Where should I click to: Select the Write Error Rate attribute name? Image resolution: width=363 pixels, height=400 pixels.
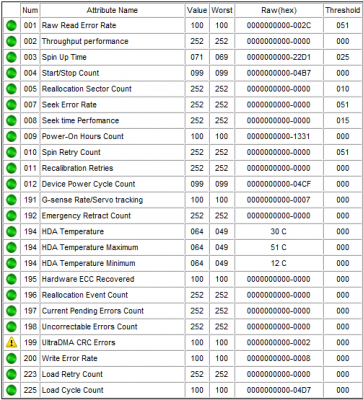[69, 358]
